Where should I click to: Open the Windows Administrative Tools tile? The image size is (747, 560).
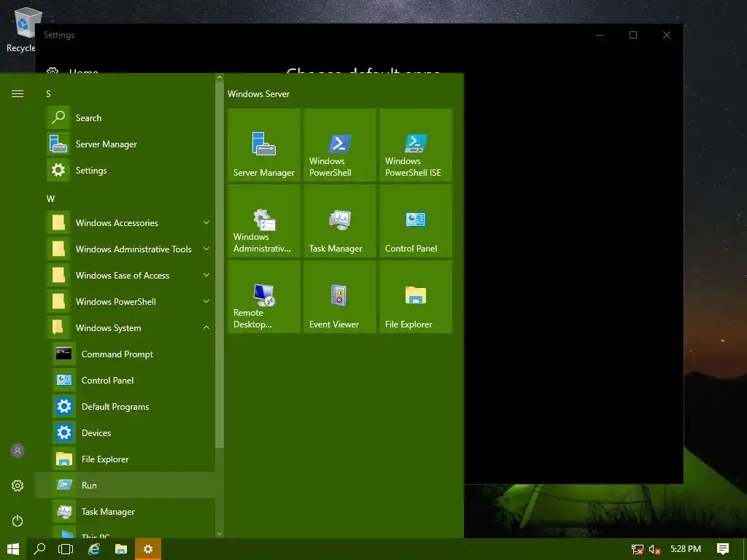coord(263,220)
